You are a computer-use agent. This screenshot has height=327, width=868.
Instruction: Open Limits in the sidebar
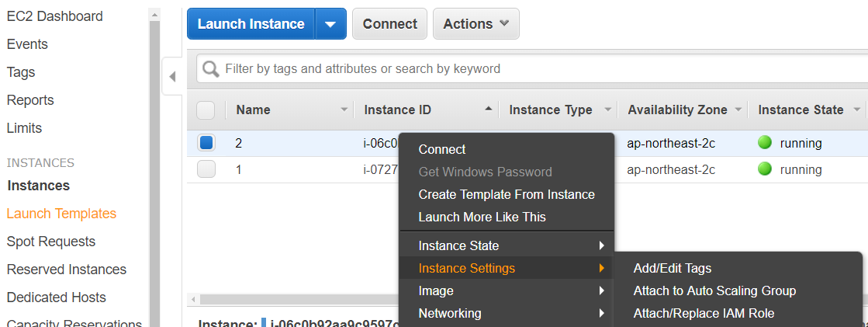pyautogui.click(x=24, y=128)
